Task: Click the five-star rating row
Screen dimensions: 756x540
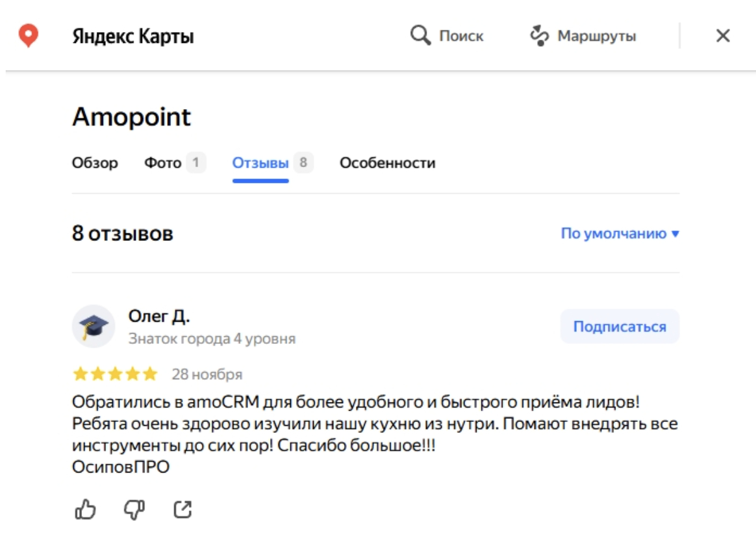Action: 115,375
